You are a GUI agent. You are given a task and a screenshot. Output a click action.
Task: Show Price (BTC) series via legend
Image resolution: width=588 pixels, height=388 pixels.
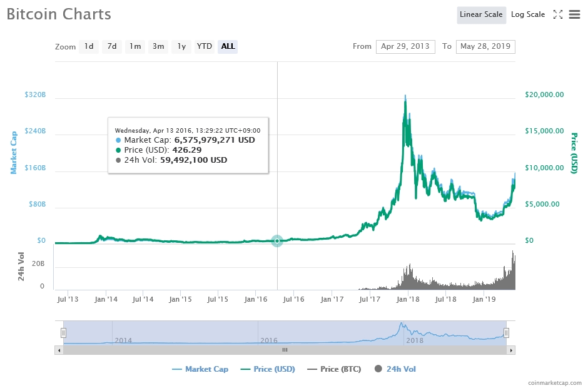point(334,369)
